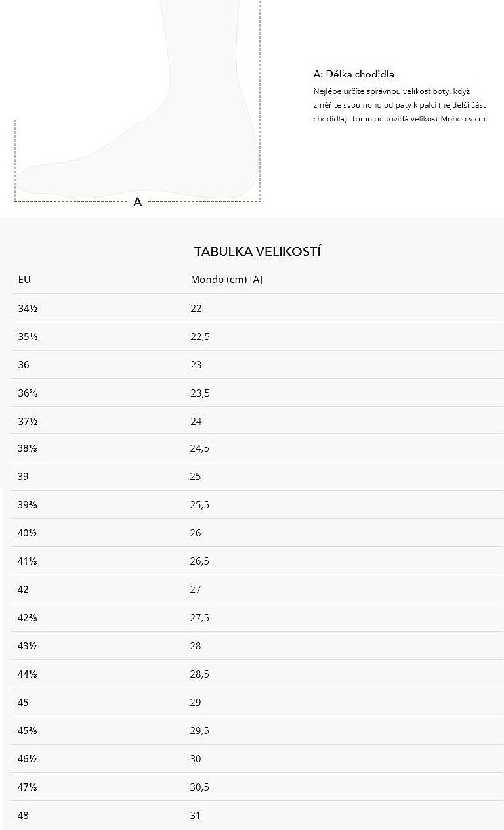Click the Mondo value 26
504x830 pixels.
point(196,533)
